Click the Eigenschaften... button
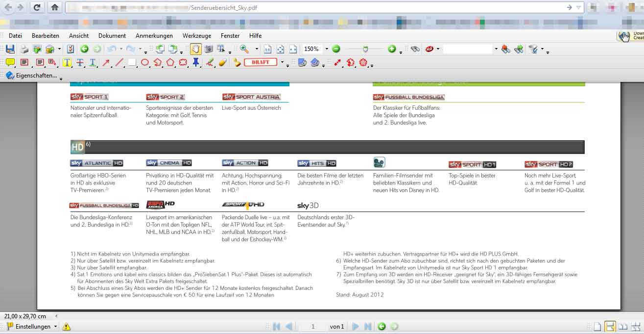 click(x=31, y=76)
